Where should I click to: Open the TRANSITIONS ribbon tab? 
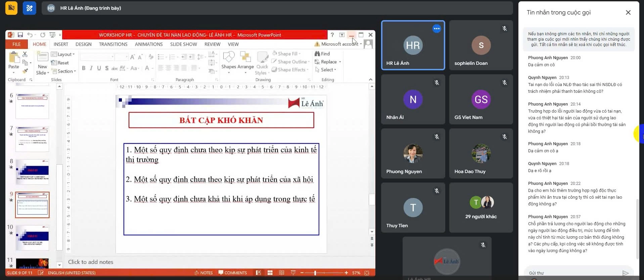point(113,44)
